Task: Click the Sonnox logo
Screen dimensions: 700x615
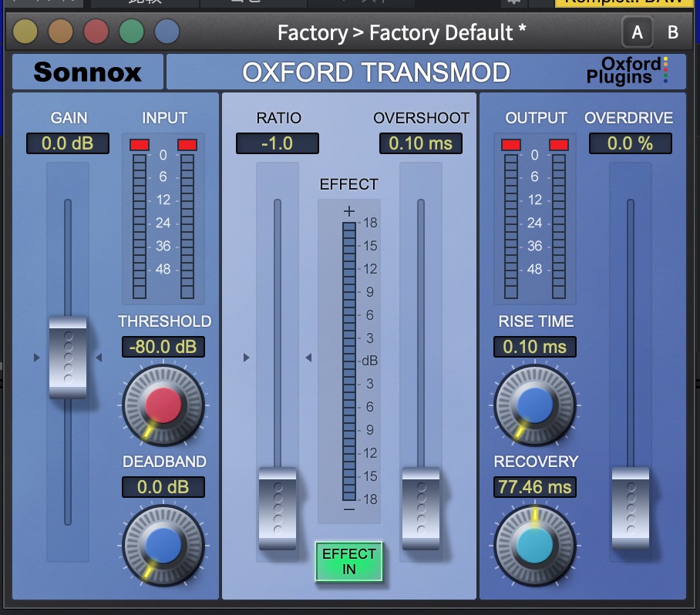Action: [x=86, y=72]
